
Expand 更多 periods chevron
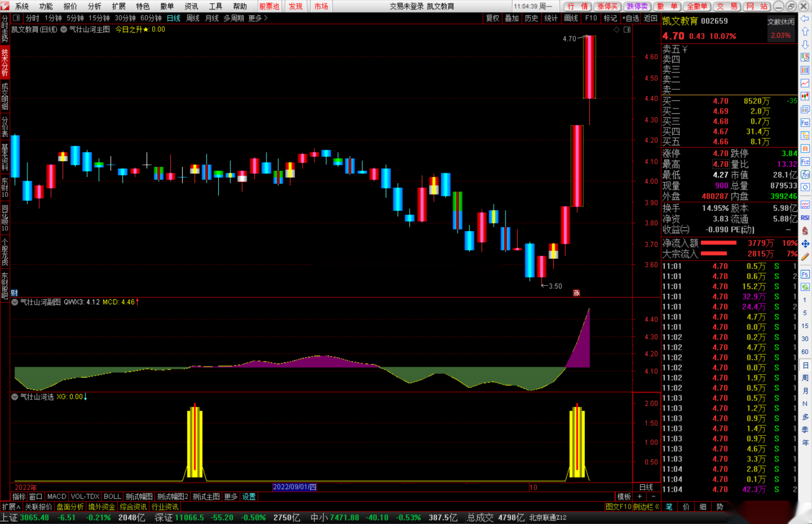(x=266, y=18)
